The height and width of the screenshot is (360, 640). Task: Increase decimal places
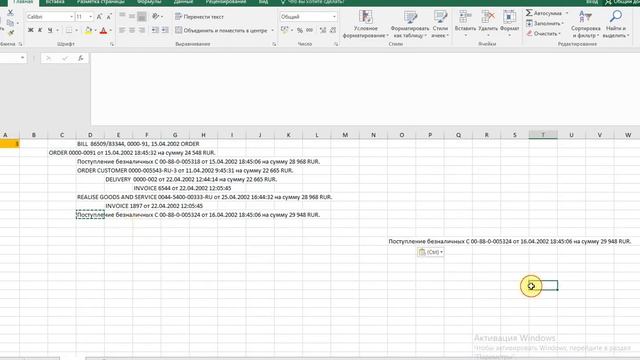coord(323,30)
